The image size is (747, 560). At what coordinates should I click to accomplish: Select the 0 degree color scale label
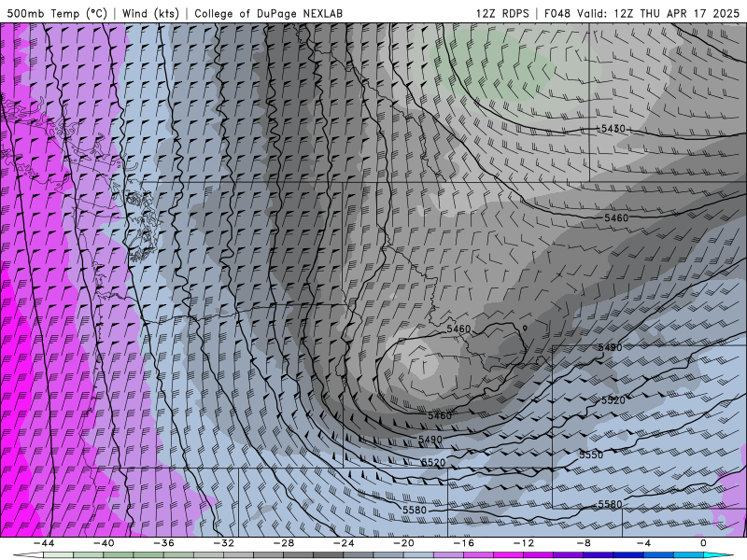(x=703, y=543)
